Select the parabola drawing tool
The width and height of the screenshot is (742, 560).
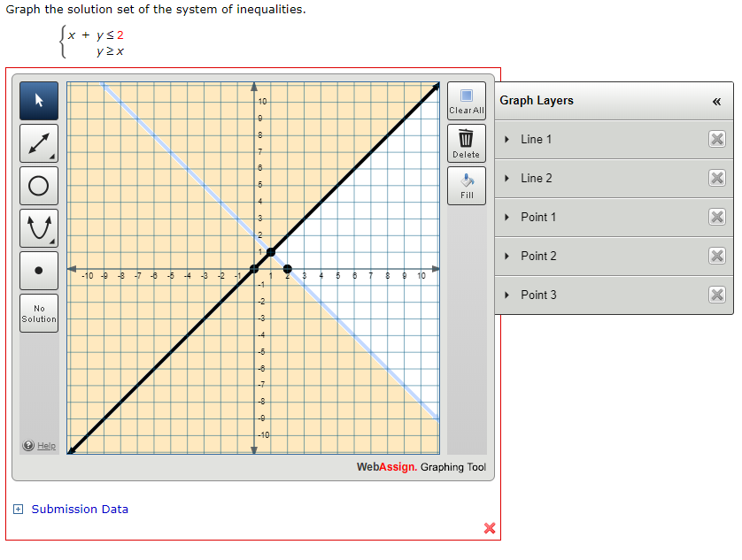pos(38,227)
